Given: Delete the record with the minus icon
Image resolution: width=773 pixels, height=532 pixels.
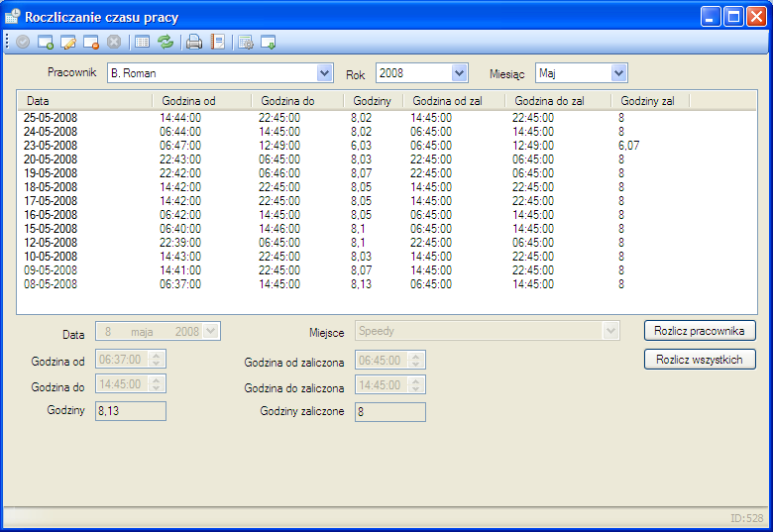Looking at the screenshot, I should (91, 43).
